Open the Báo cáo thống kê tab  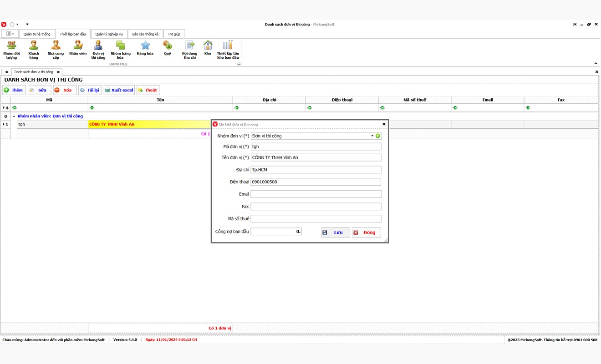(145, 34)
